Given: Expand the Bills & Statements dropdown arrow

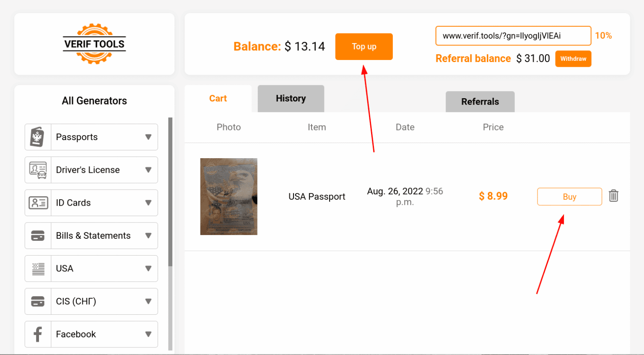Looking at the screenshot, I should (x=148, y=235).
